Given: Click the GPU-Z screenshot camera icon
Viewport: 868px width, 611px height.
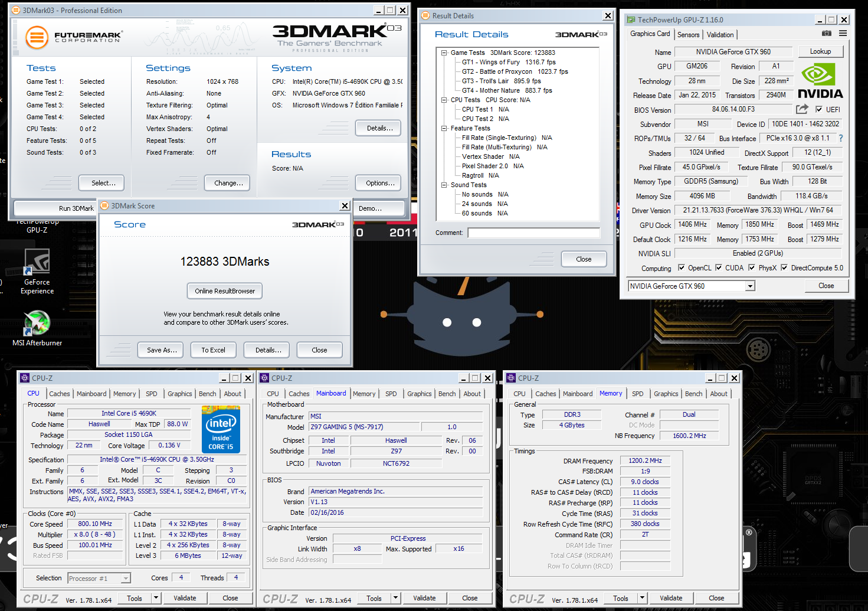Looking at the screenshot, I should click(x=826, y=34).
